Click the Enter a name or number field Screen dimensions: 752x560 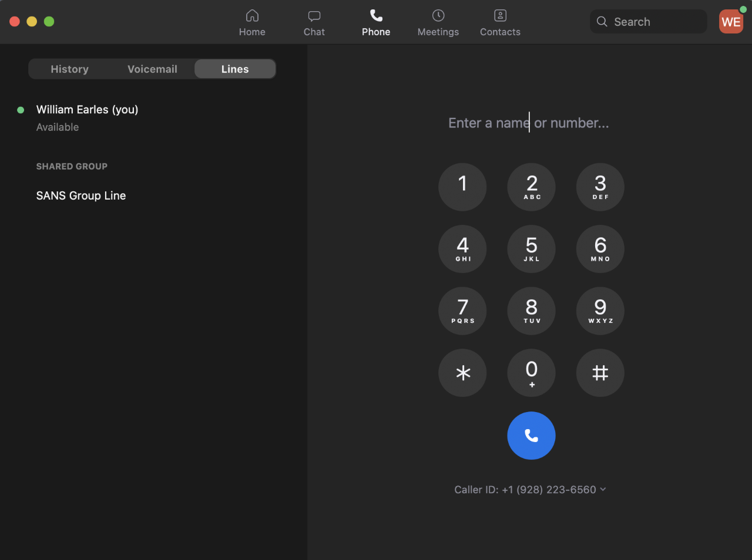(528, 123)
